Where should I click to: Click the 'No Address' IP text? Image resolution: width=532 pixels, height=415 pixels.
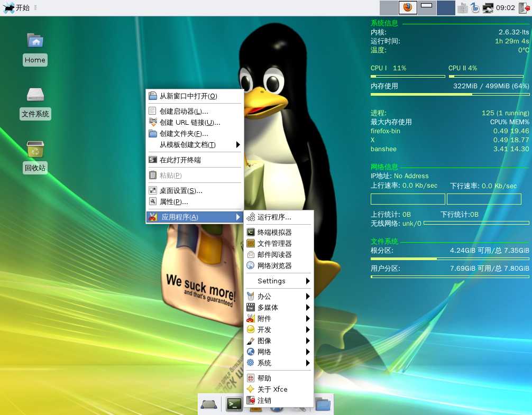click(x=411, y=176)
